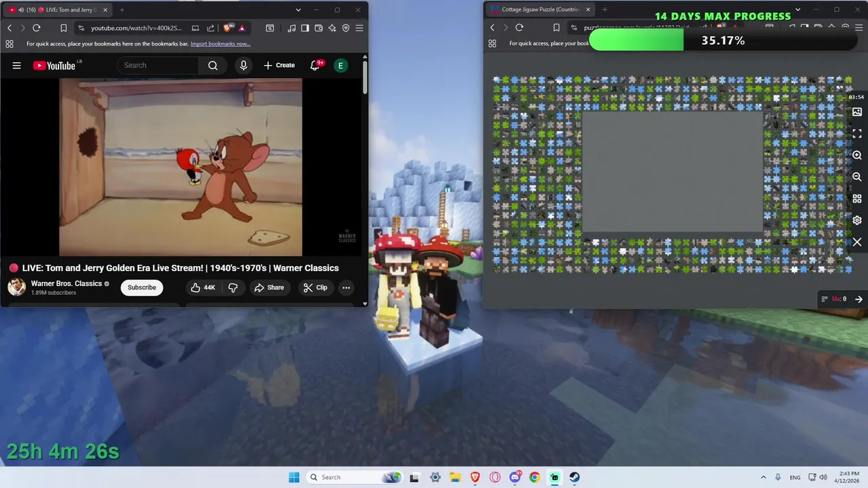
Task: Toggle fullscreen in the jigsaw puzzle
Action: tap(857, 134)
